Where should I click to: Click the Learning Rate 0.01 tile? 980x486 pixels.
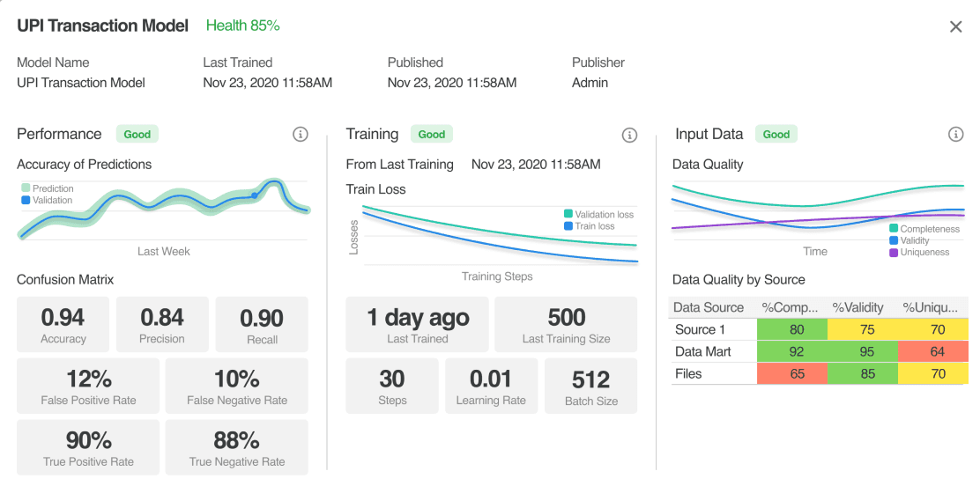click(491, 386)
